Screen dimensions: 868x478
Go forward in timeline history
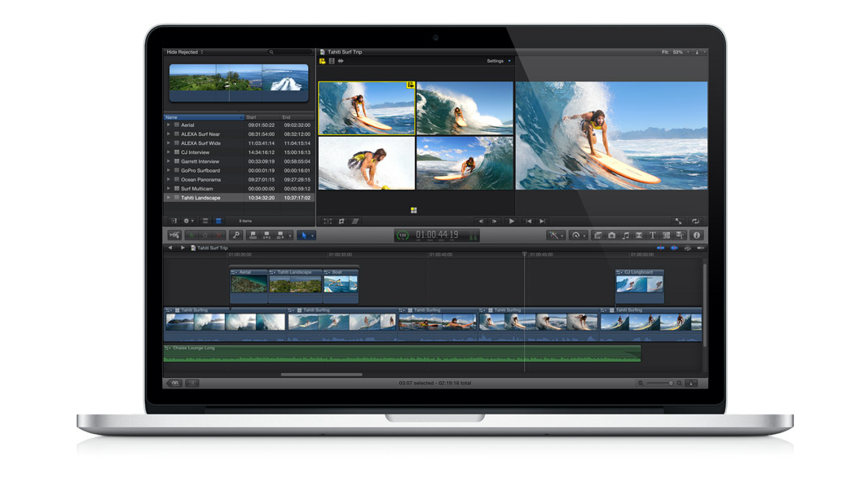tap(183, 248)
